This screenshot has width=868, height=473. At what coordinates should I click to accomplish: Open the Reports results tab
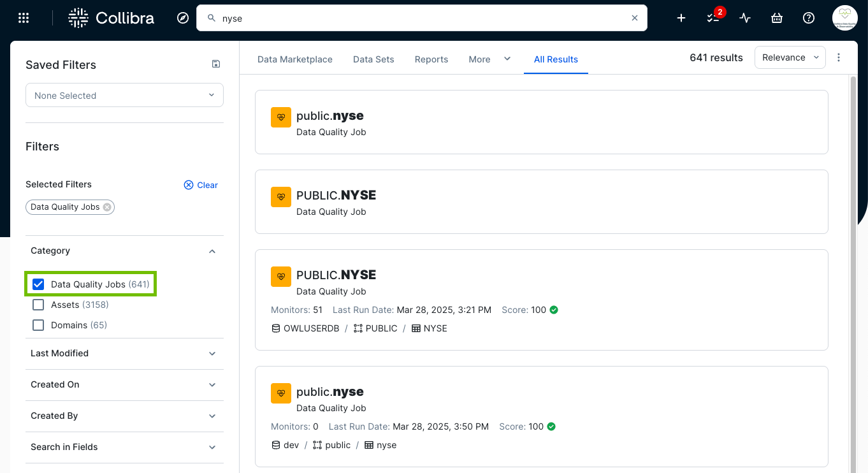click(x=431, y=59)
